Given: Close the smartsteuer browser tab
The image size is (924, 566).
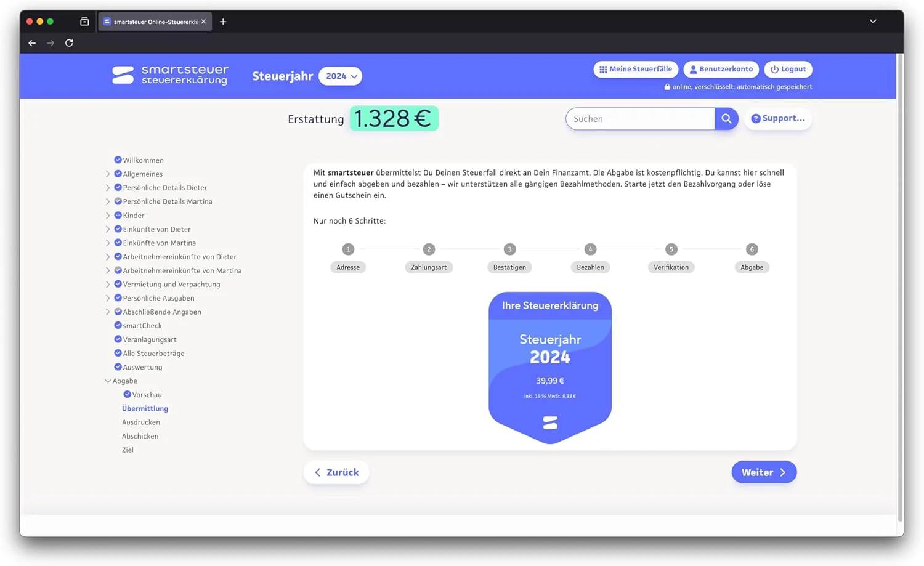Looking at the screenshot, I should (203, 22).
